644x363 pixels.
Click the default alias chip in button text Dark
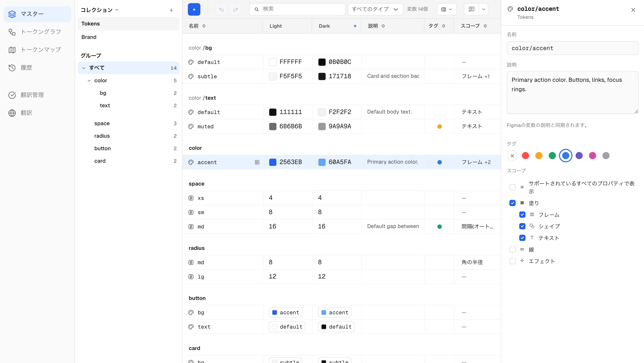tap(336, 327)
